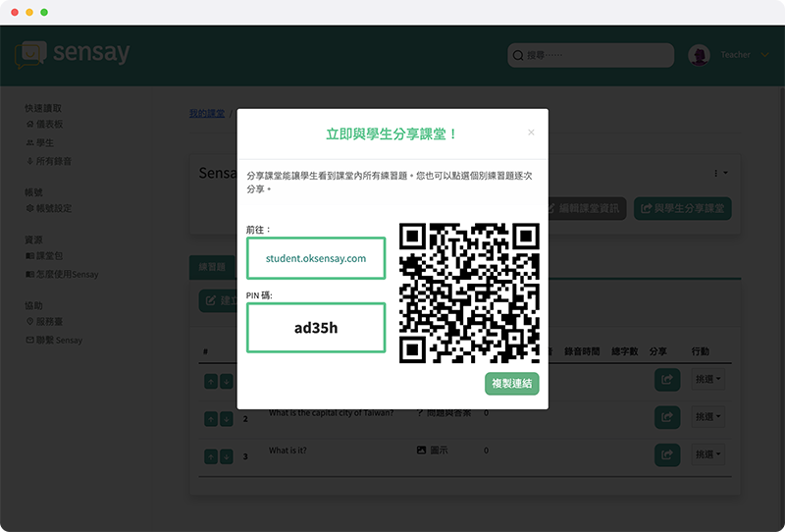Click the Sensay logo in header

coord(73,53)
